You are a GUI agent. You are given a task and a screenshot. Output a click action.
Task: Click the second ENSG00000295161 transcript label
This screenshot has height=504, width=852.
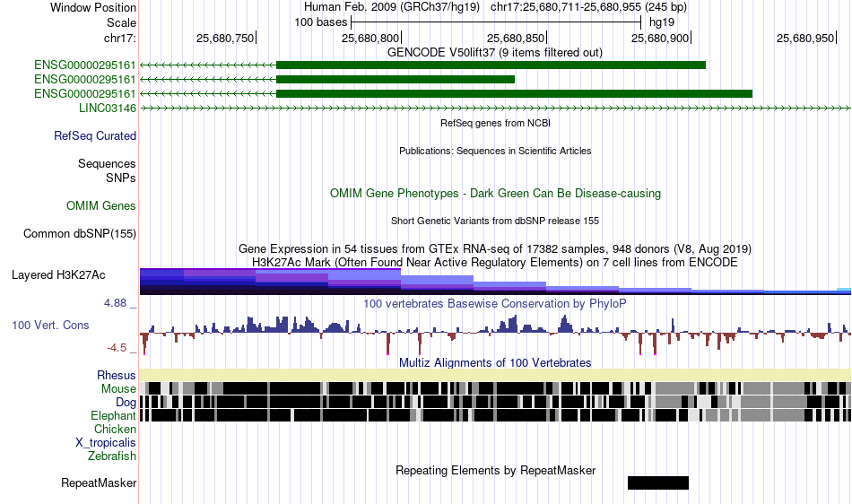click(x=85, y=79)
